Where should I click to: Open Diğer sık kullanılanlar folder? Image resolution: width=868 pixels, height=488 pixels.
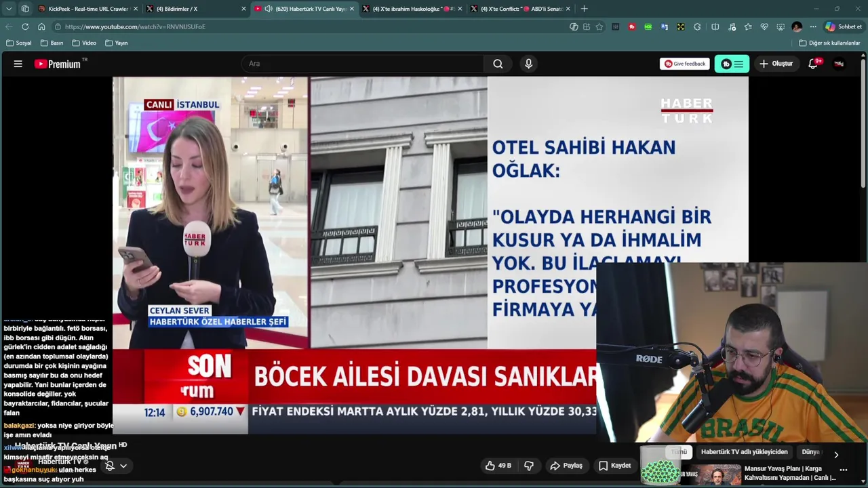pos(830,43)
